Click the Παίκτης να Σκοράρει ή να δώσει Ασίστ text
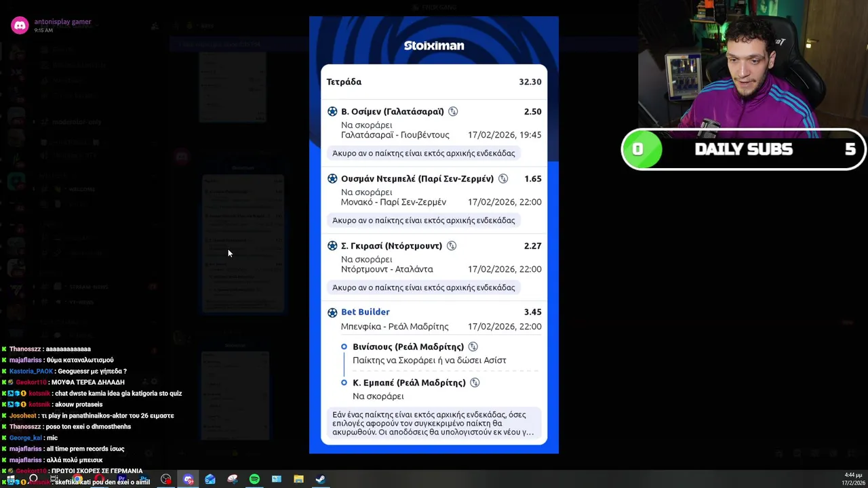Viewport: 868px width, 488px height. pyautogui.click(x=429, y=361)
